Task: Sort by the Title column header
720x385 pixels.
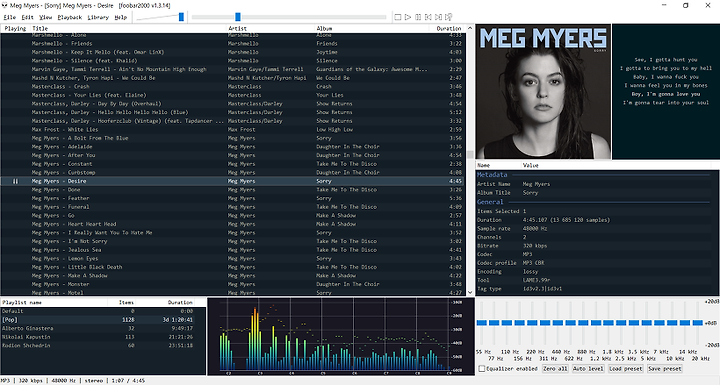Action: tap(129, 28)
